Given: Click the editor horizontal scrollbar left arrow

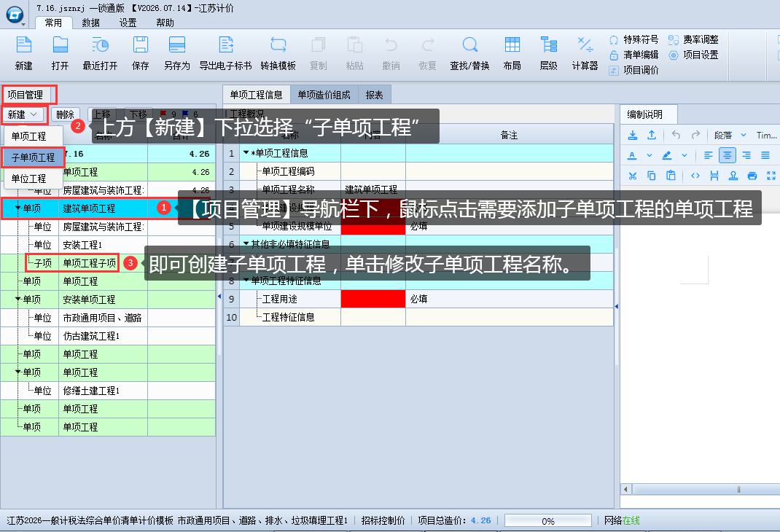Looking at the screenshot, I should coord(625,489).
